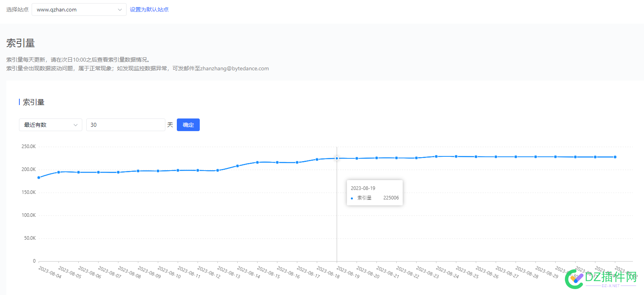The width and height of the screenshot is (644, 295).
Task: Expand the 最近有数 range dropdown
Action: (x=51, y=125)
